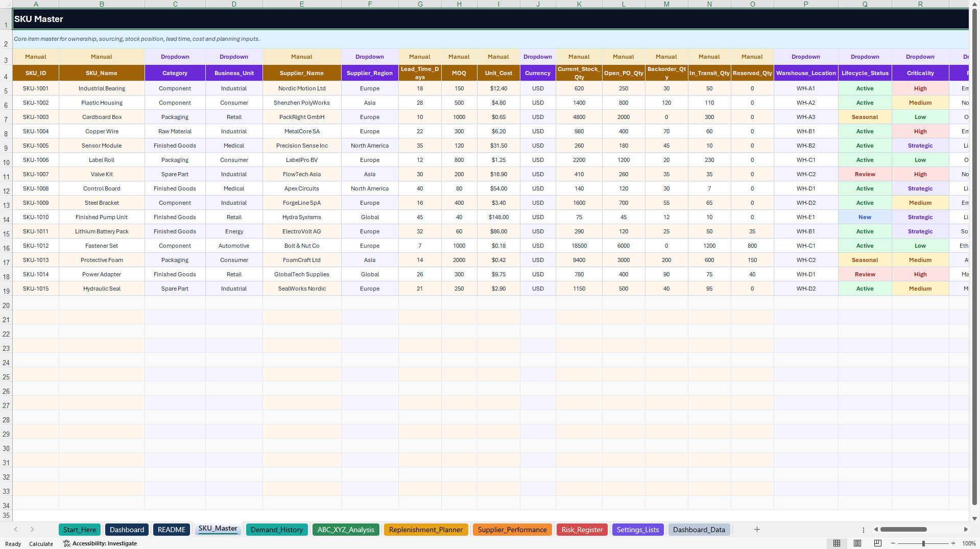The image size is (980, 549).
Task: Select Business_Unit cell 'Automotive'
Action: point(234,246)
